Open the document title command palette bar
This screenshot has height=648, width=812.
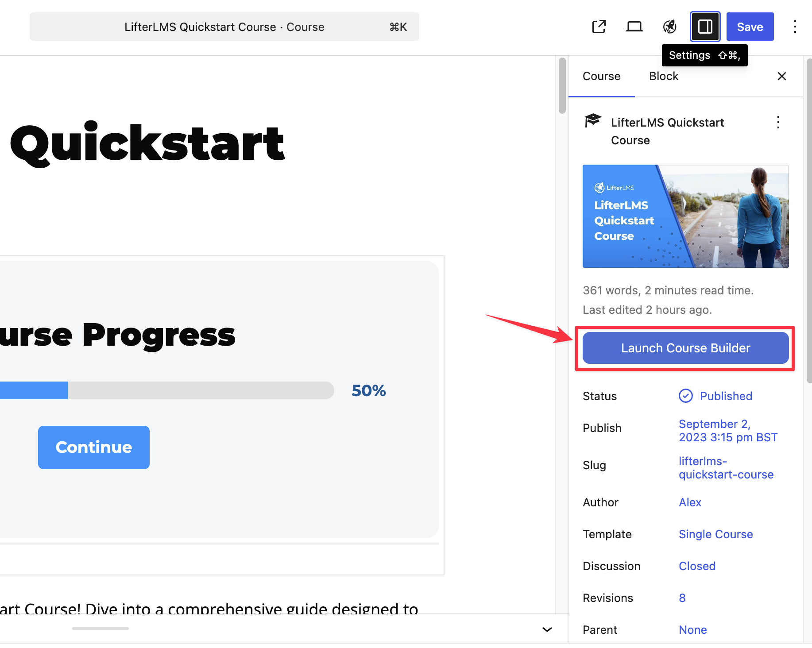click(x=224, y=27)
